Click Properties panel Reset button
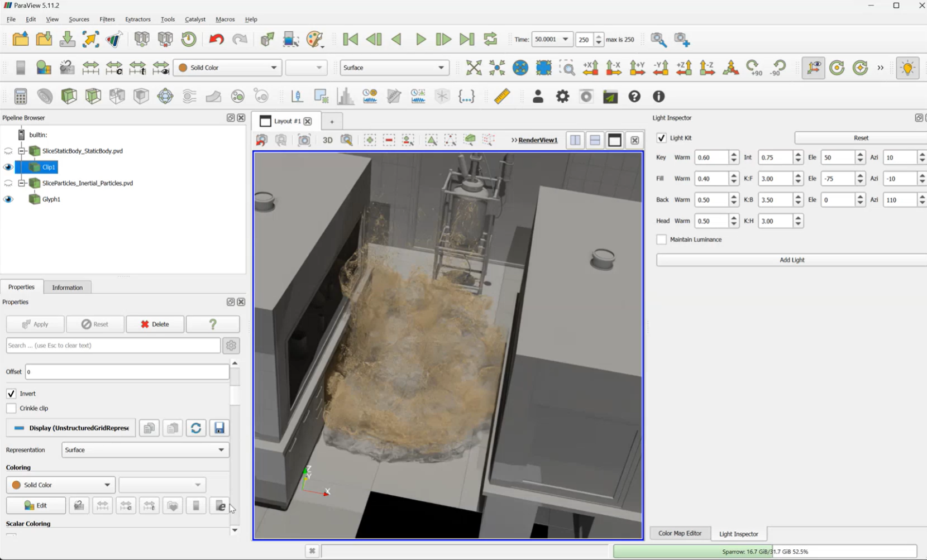 (x=95, y=324)
